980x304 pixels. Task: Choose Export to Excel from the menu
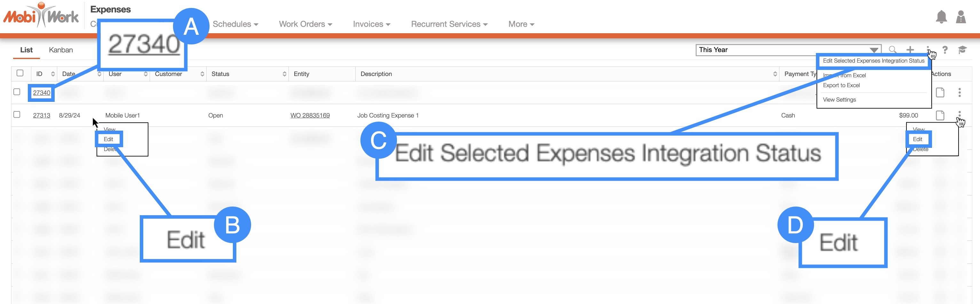coord(841,86)
